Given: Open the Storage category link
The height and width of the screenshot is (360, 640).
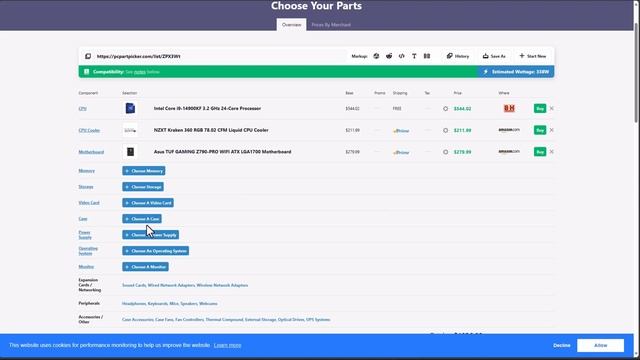Looking at the screenshot, I should pos(86,187).
